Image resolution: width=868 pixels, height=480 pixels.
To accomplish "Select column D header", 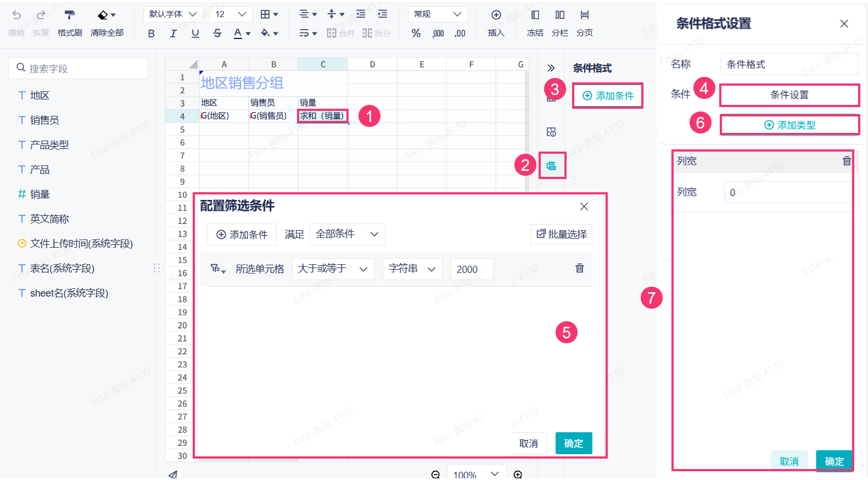I will coord(372,64).
